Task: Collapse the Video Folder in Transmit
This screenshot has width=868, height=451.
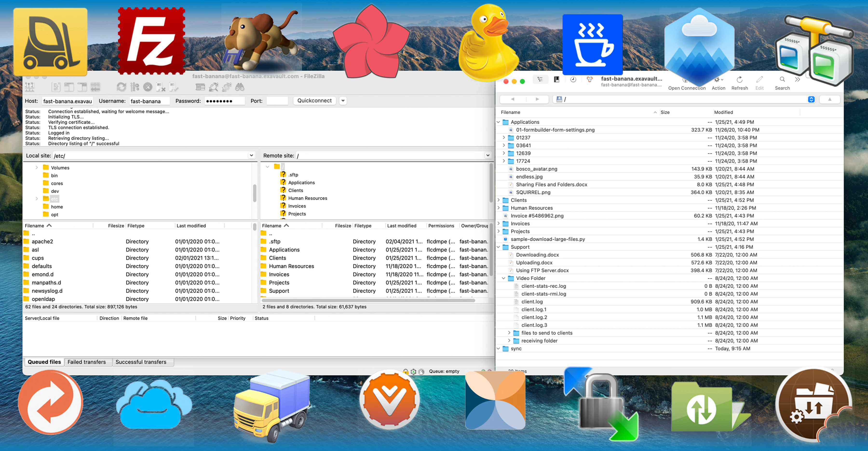Action: 504,278
